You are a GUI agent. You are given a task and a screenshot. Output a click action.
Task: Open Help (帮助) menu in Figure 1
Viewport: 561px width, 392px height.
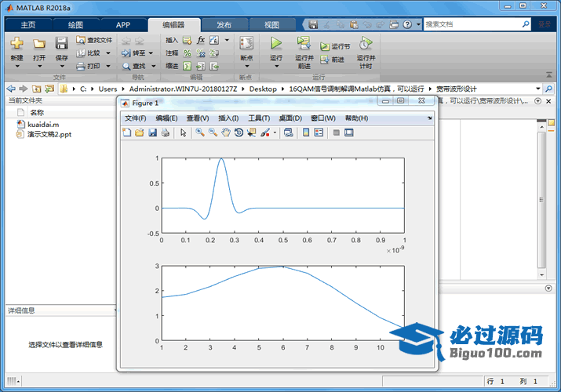[x=356, y=118]
